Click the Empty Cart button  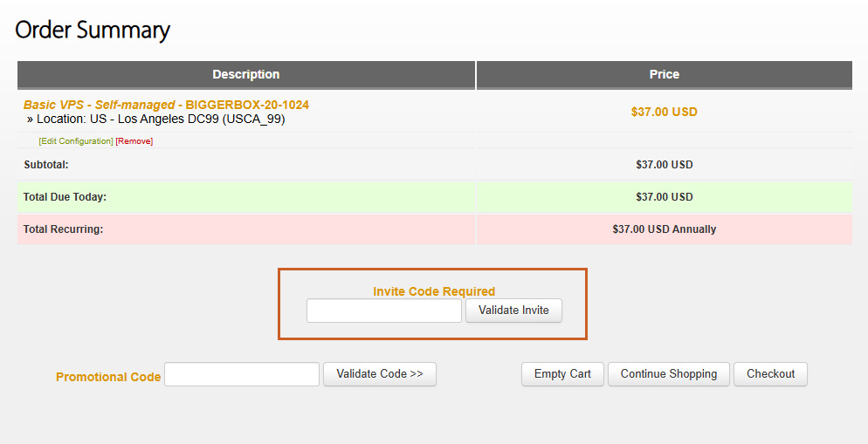pyautogui.click(x=562, y=374)
